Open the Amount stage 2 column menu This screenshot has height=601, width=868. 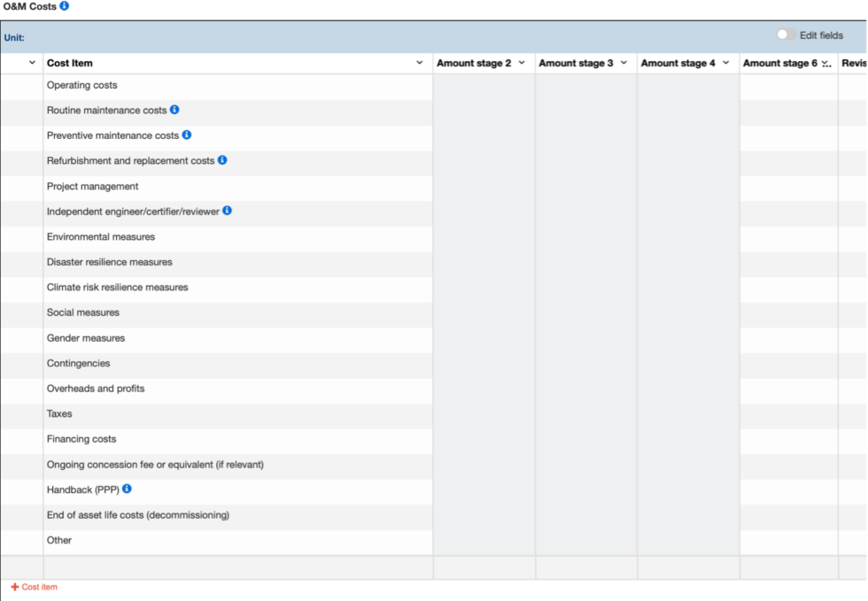pyautogui.click(x=522, y=63)
